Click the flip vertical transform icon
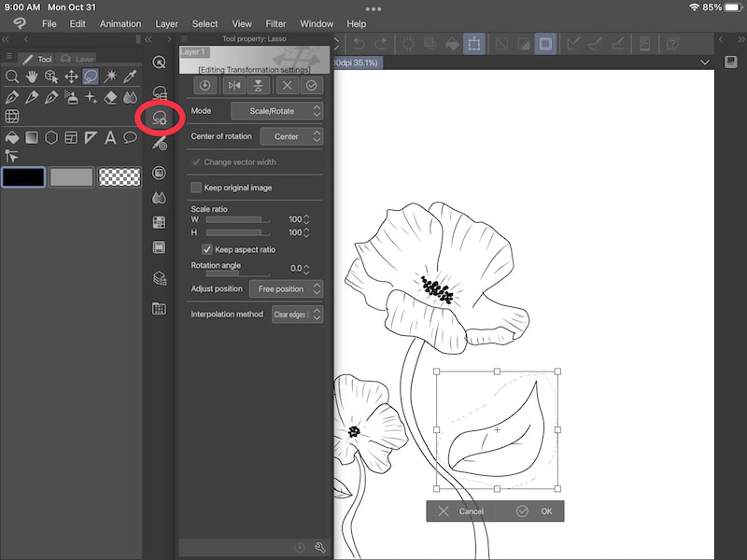The image size is (747, 560). (259, 85)
